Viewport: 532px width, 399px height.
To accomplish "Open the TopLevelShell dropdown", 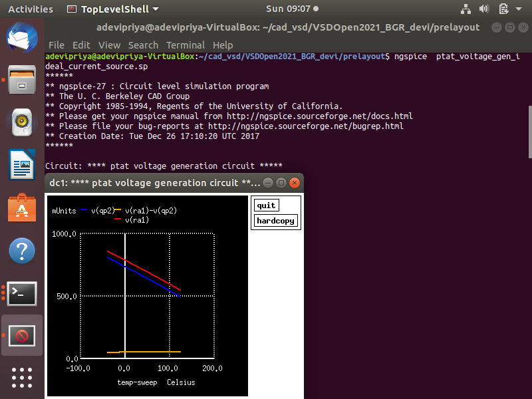I will point(110,9).
